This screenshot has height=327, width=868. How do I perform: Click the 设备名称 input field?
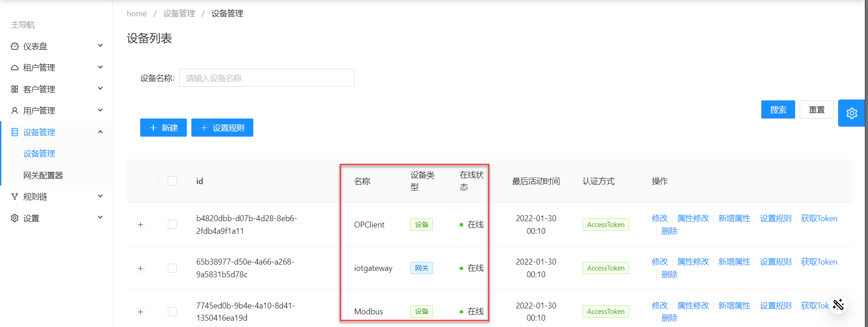click(266, 78)
